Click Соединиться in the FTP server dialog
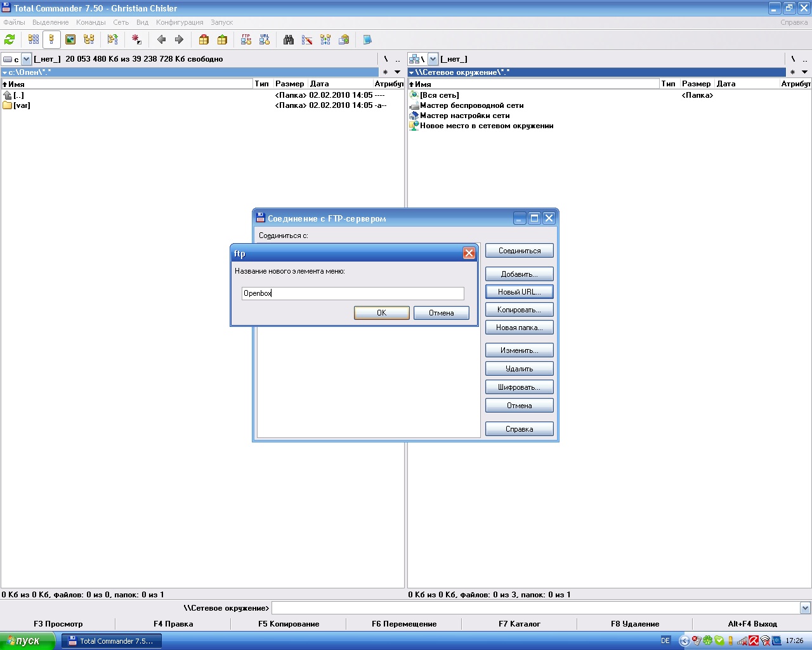 pos(520,251)
